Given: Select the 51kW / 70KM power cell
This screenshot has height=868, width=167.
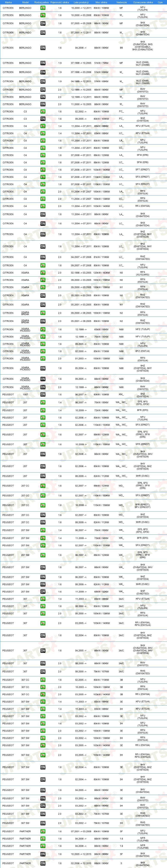Looking at the screenshot, I should pos(101,63).
